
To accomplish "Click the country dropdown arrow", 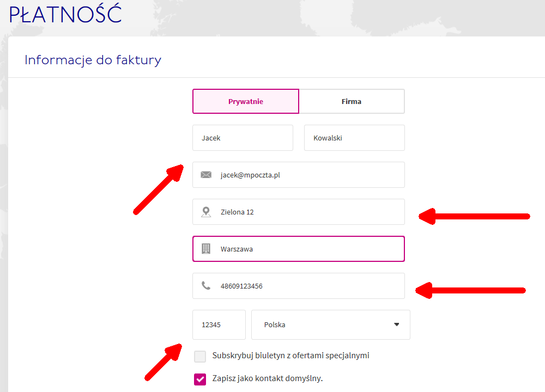I will coord(396,325).
